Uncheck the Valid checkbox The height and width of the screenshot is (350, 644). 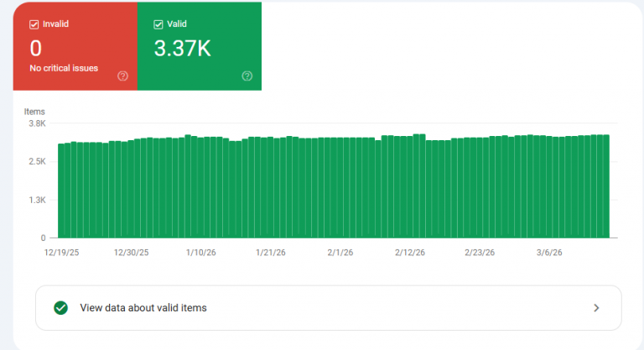(158, 24)
